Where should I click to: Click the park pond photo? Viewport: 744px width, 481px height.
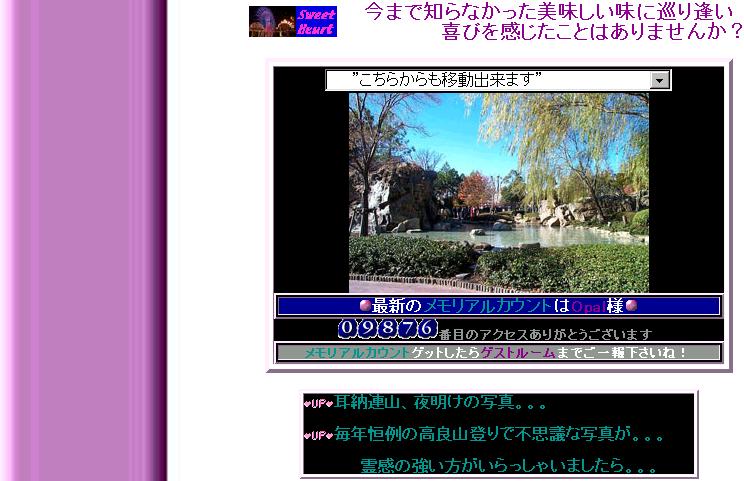pos(498,192)
